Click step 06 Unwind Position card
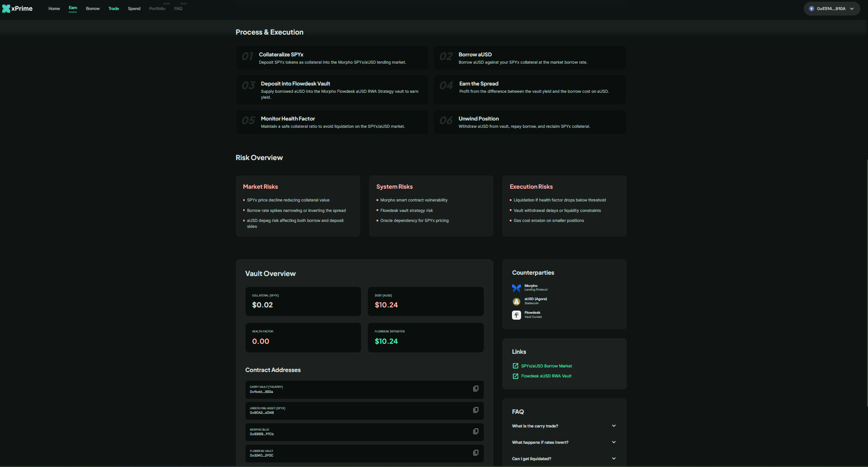Image resolution: width=868 pixels, height=467 pixels. (x=530, y=122)
